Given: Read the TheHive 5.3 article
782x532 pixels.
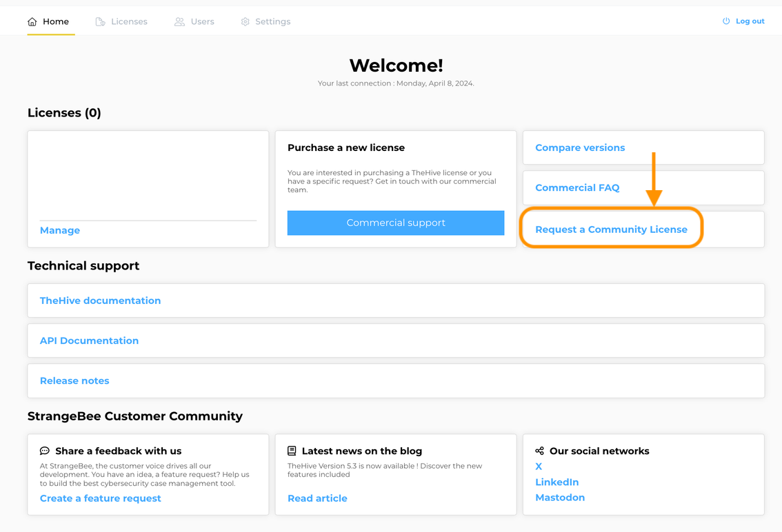Looking at the screenshot, I should click(317, 498).
